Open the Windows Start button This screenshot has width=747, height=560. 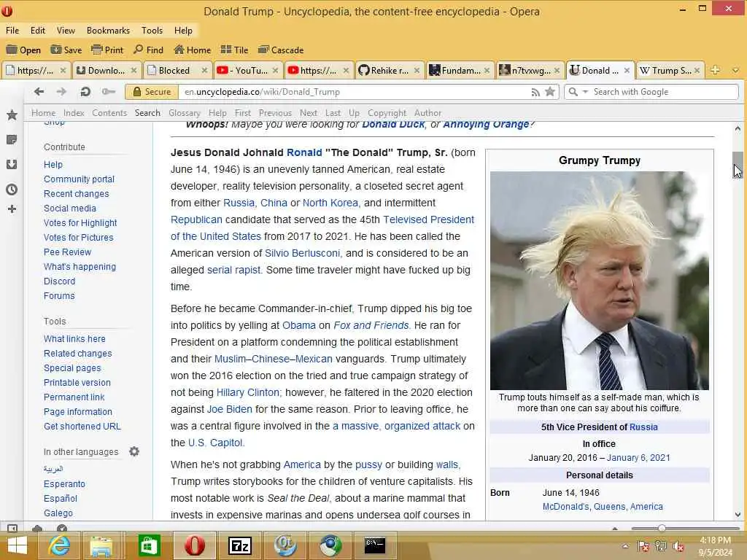pyautogui.click(x=18, y=545)
